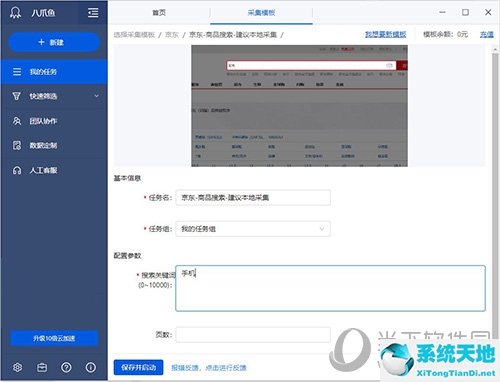This screenshot has width=500, height=382.
Task: Open 人工客服 in the sidebar
Action: click(54, 170)
